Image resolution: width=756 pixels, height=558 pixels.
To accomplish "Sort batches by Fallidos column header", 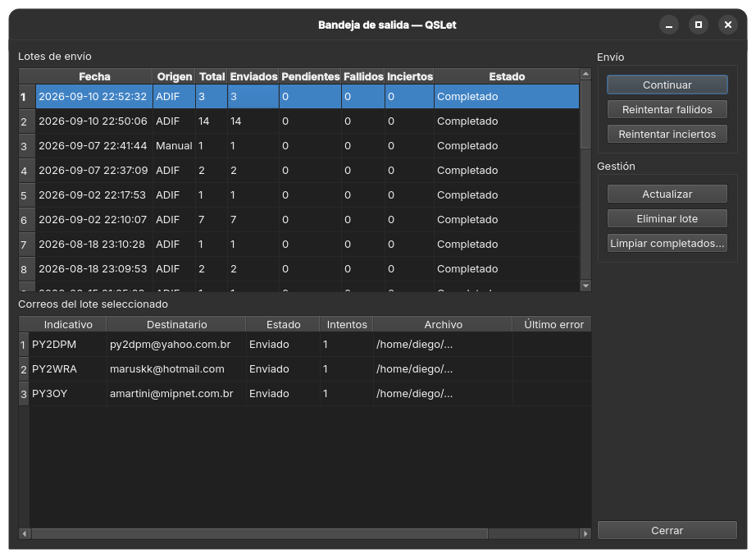I will (x=363, y=77).
